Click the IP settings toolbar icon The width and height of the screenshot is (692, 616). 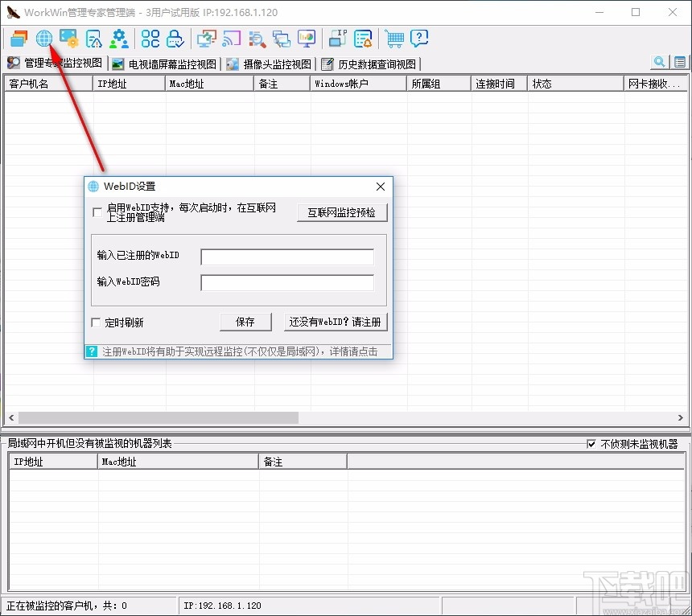(336, 37)
